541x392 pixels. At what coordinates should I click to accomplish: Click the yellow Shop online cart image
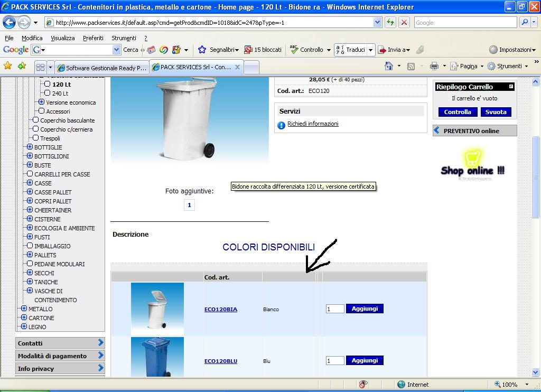[473, 165]
